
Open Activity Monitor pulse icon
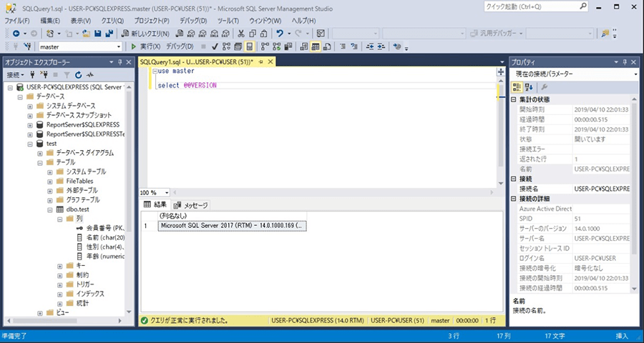[x=89, y=74]
